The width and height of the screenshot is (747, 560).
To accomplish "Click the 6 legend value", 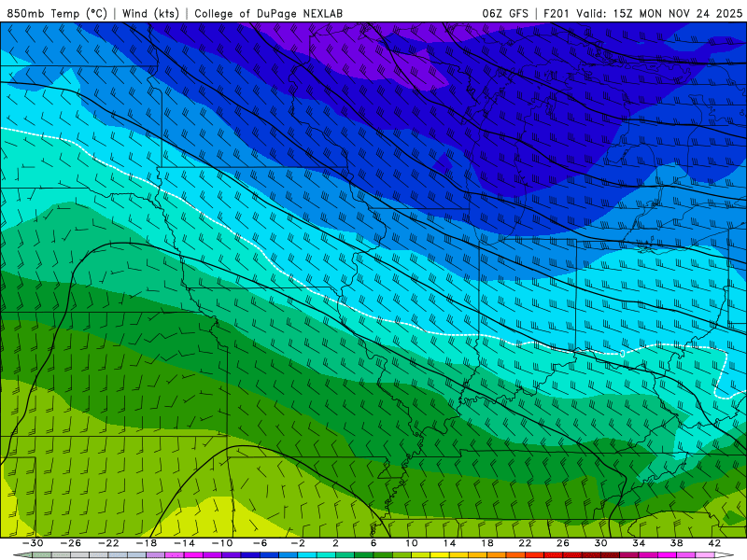I will (373, 543).
